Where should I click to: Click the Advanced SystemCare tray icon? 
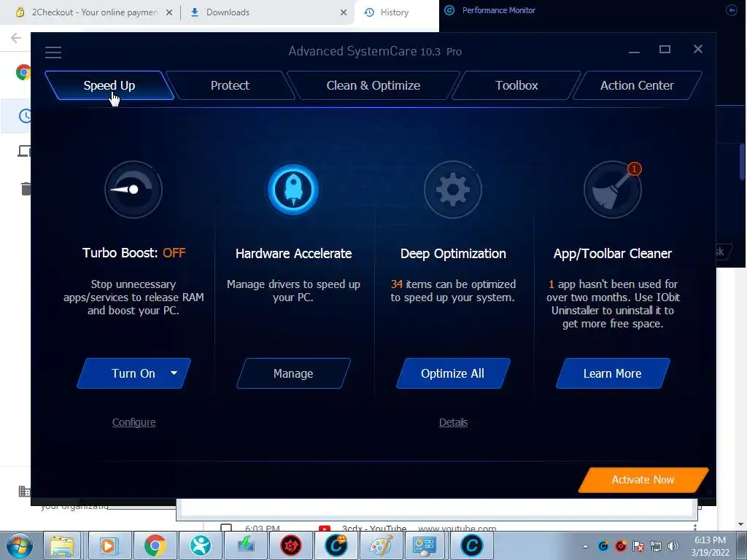pos(603,546)
